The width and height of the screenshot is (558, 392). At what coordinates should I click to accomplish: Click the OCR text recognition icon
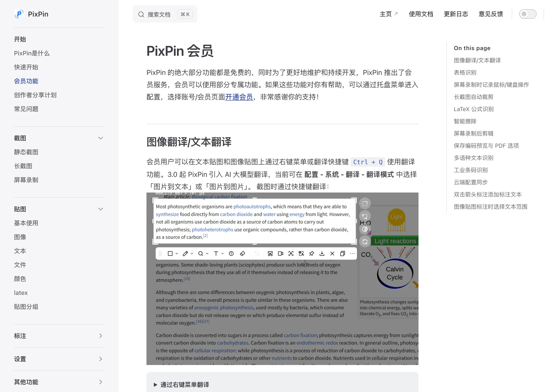pos(291,253)
